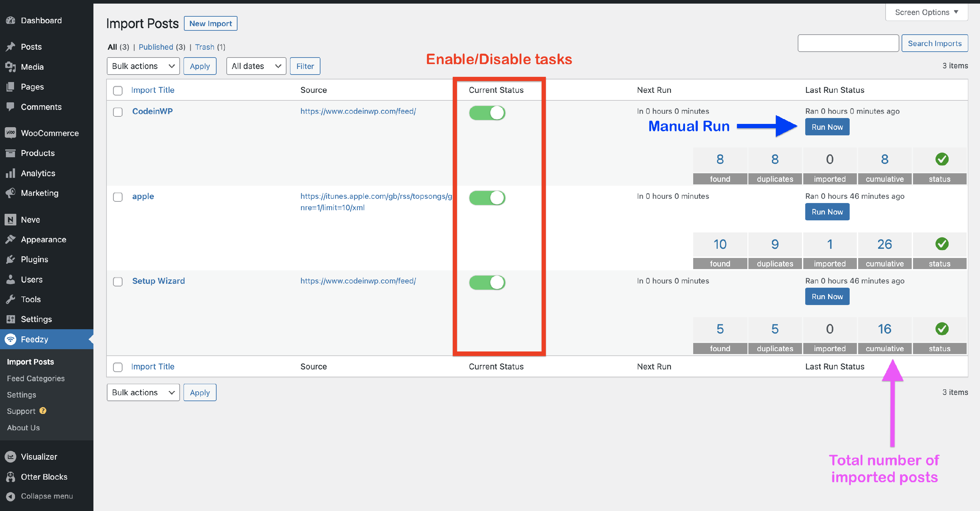Click Run Now for CodeinWP import
This screenshot has height=511, width=980.
pyautogui.click(x=827, y=127)
